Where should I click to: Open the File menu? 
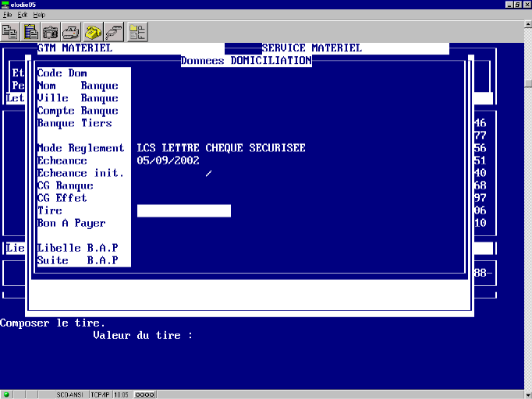click(7, 15)
